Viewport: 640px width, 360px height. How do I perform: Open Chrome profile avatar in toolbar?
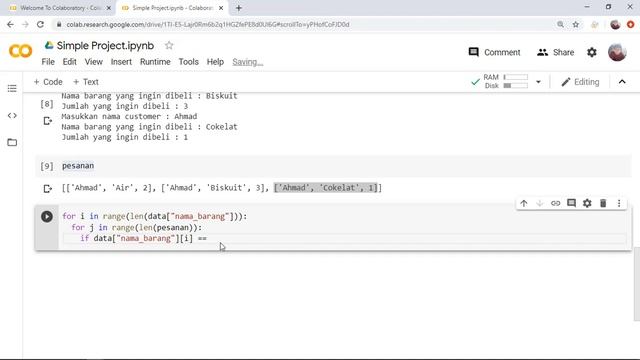point(615,24)
